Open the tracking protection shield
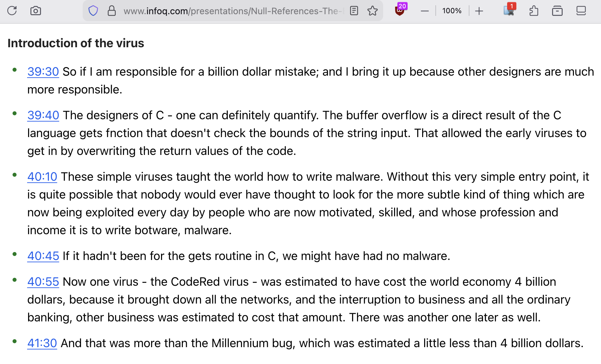Screen dimensions: 601x364 click(x=93, y=11)
